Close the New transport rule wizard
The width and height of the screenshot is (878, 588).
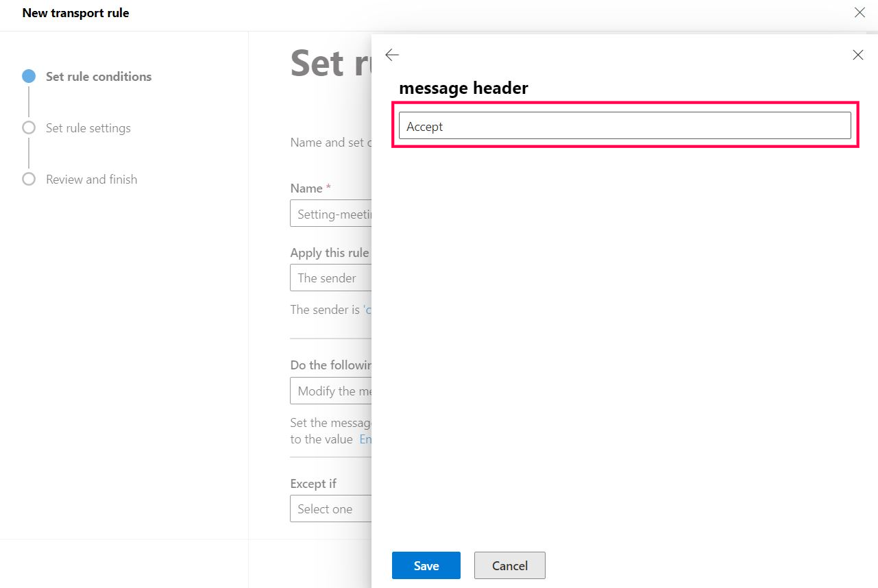point(859,12)
